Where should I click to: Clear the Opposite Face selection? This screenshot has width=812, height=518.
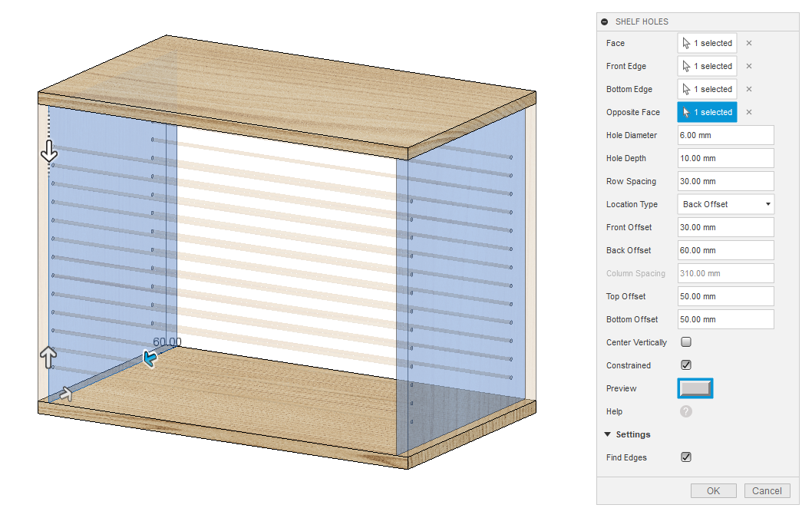point(749,113)
